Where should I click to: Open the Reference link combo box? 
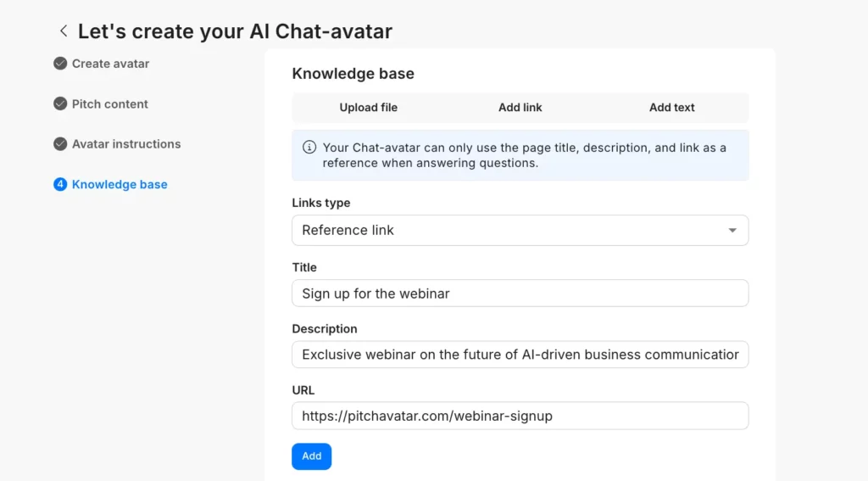point(509,231)
